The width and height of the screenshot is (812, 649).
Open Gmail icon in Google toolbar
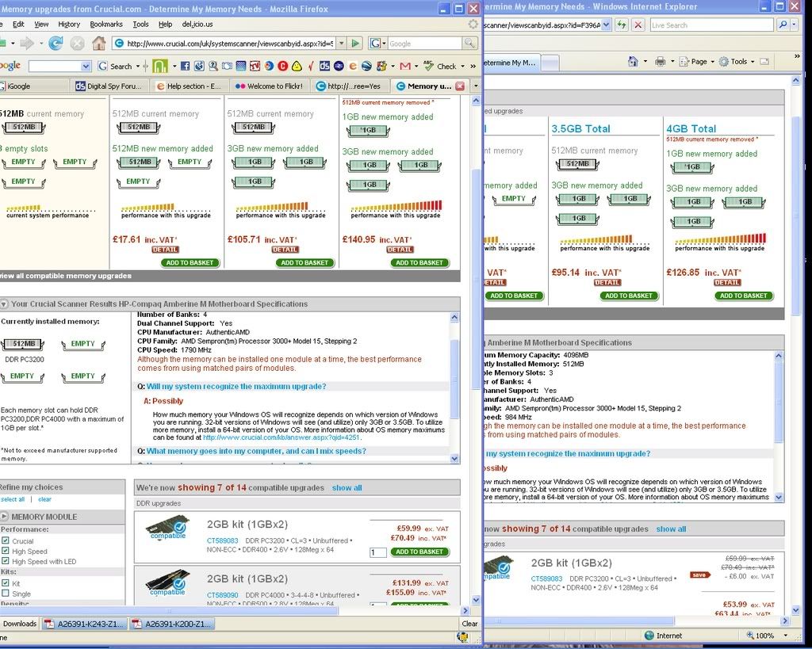click(x=405, y=66)
